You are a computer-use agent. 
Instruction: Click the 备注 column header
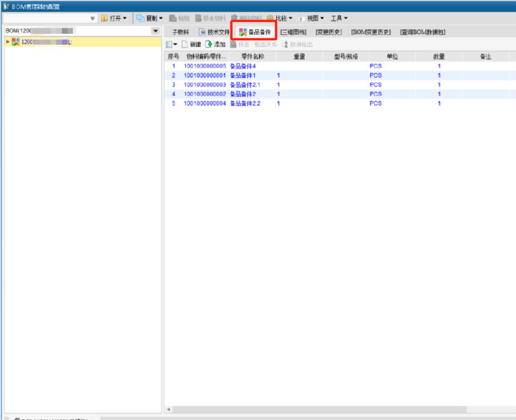pyautogui.click(x=486, y=57)
